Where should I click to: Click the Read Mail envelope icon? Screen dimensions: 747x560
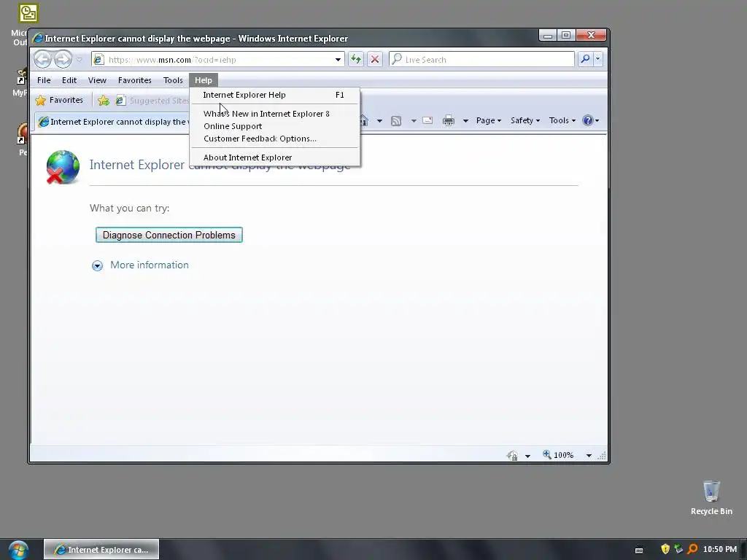tap(427, 120)
